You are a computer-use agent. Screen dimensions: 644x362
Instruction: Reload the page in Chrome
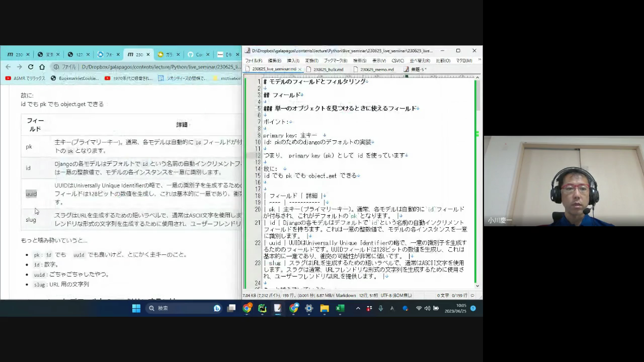coord(31,67)
